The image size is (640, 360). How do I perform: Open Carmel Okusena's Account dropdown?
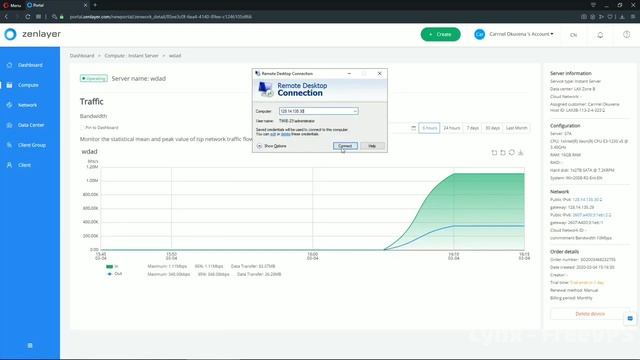[521, 34]
